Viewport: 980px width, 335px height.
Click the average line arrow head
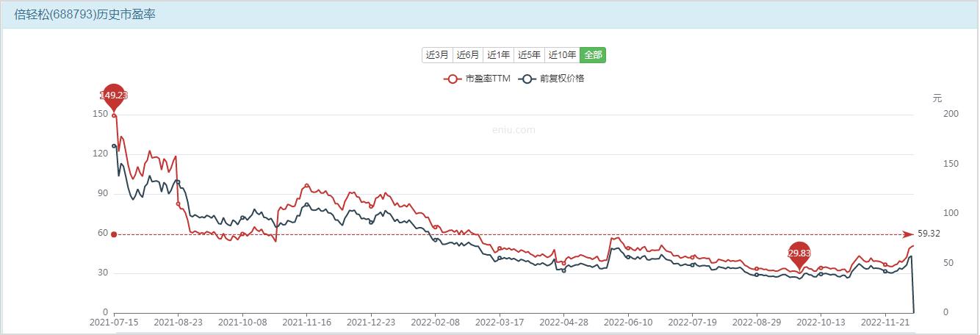tap(909, 234)
